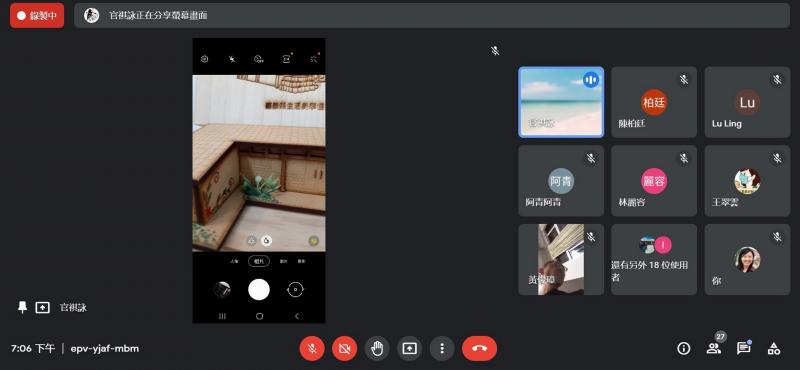Click the shared phone camera viewfinder image
The image size is (800, 370).
click(259, 163)
